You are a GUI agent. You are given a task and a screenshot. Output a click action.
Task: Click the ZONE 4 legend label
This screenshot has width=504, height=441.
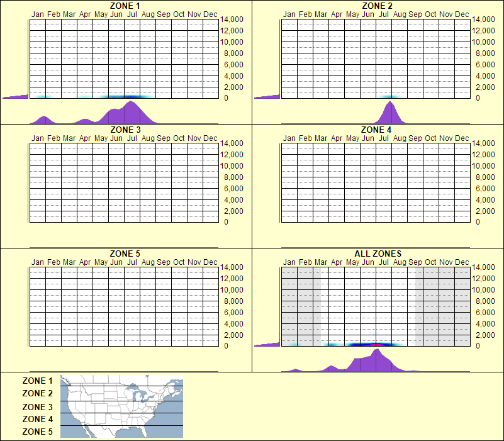coord(36,419)
